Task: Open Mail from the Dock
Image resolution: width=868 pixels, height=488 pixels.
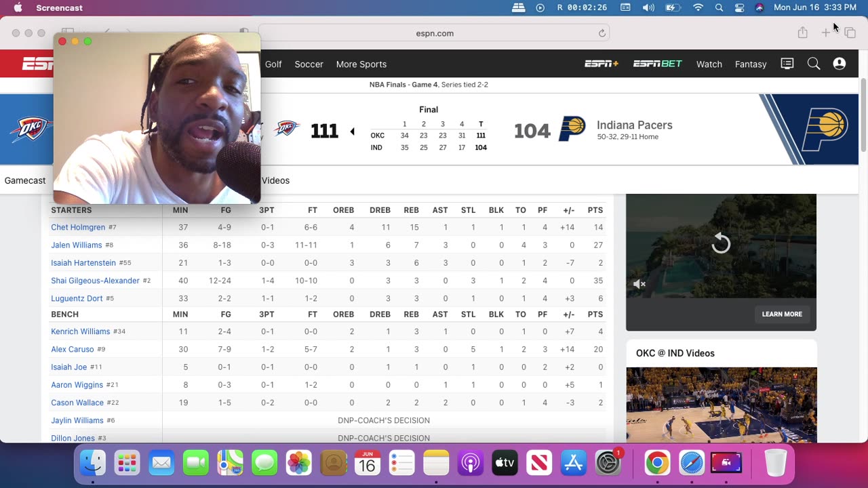Action: point(161,463)
